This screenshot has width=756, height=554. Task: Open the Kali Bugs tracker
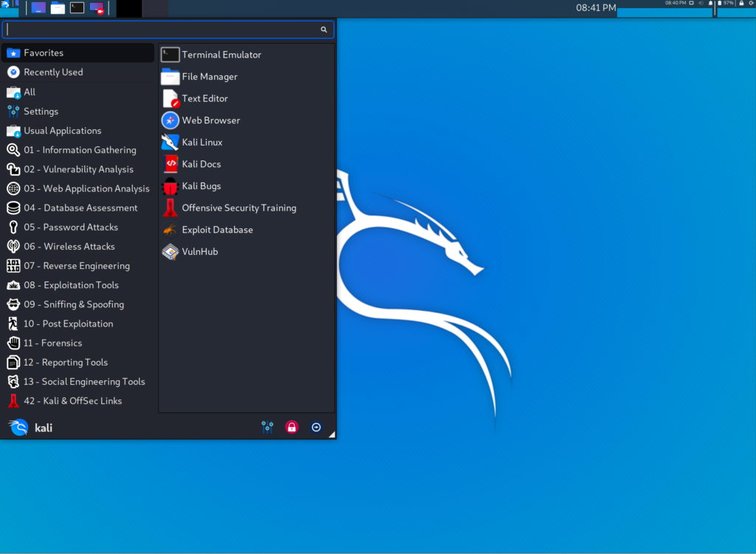click(x=247, y=186)
